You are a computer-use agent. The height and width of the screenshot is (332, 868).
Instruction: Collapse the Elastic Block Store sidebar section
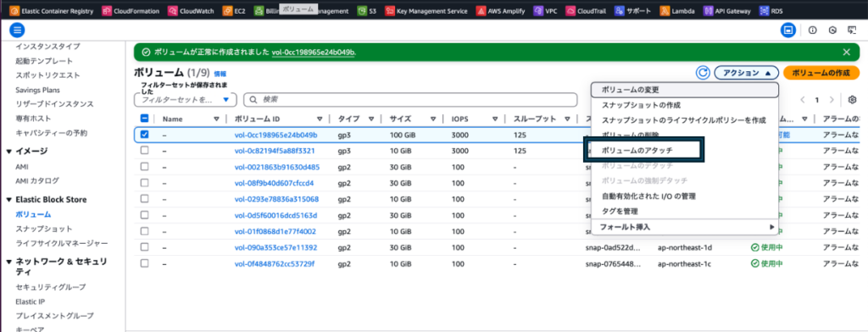click(8, 199)
